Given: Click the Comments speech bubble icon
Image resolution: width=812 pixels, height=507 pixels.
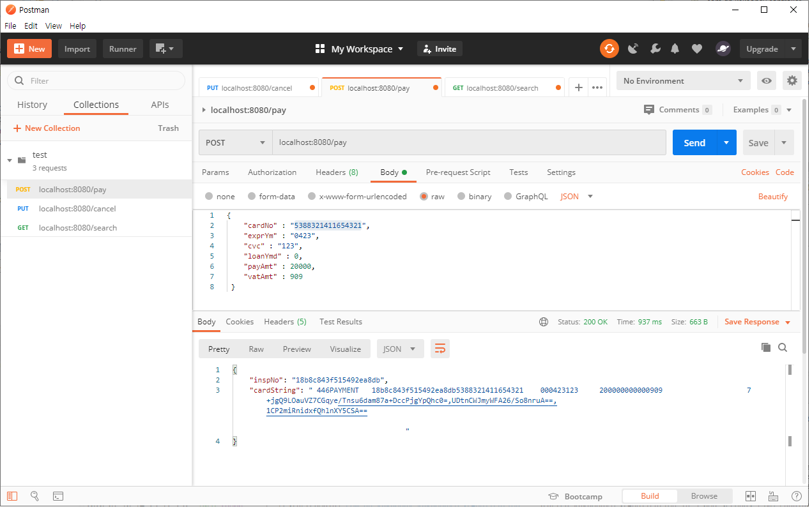Looking at the screenshot, I should pyautogui.click(x=649, y=110).
